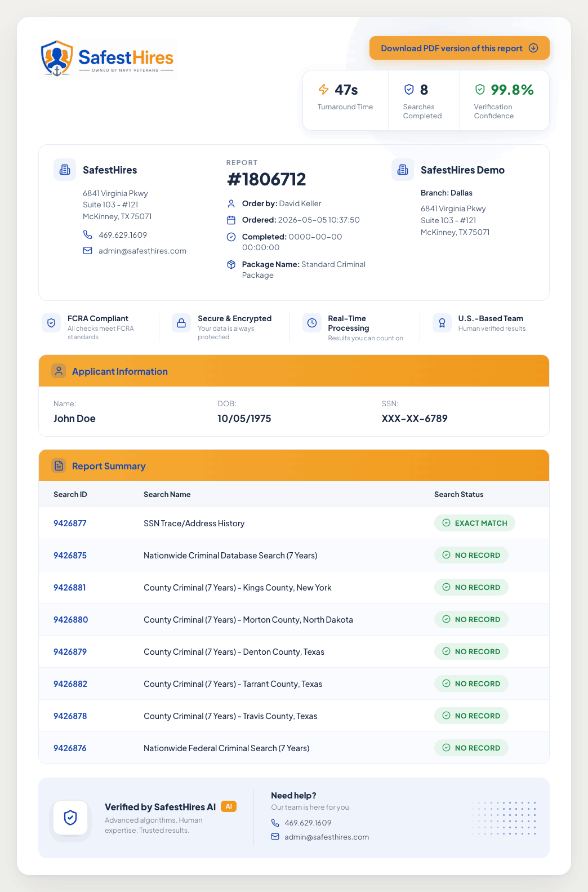Screen dimensions: 588x892
Task: Open search ID 9426882
Action: click(70, 684)
